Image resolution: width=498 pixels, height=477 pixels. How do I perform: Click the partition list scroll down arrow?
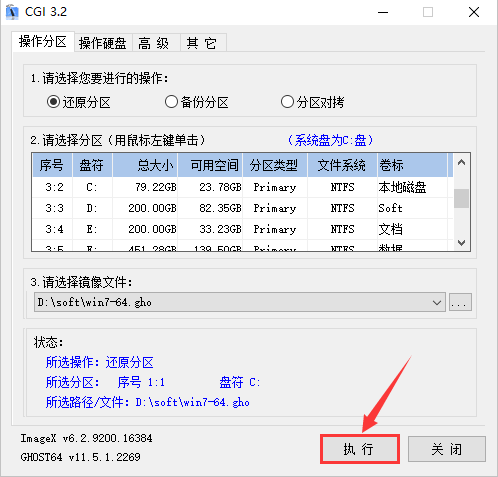[462, 242]
